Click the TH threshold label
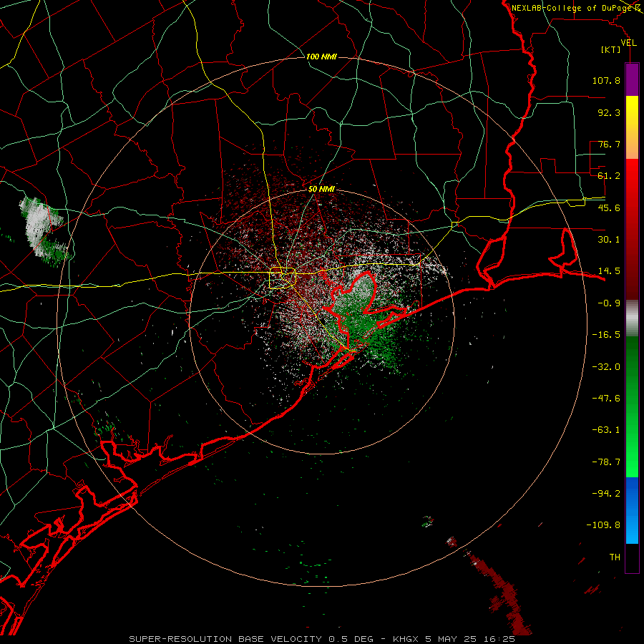This screenshot has height=644, width=644. 615,557
